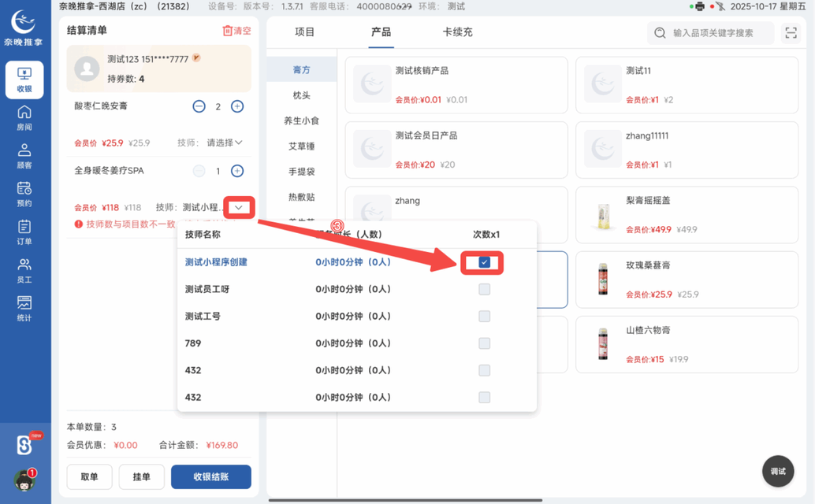Uncheck 测试小程序创建 technician checkbox
815x504 pixels.
click(x=483, y=262)
